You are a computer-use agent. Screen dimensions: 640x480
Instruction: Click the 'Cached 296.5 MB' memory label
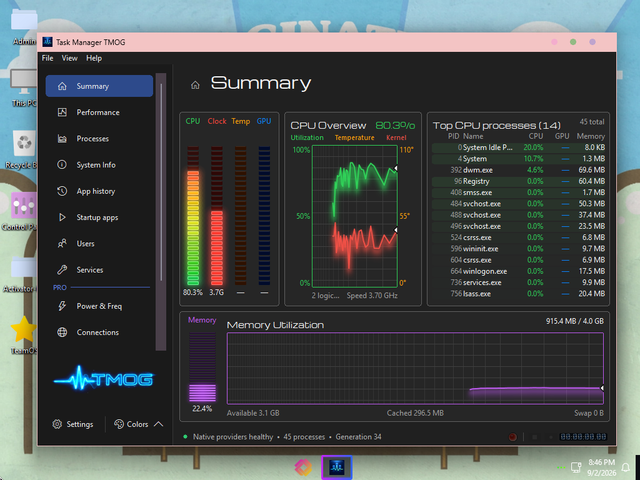click(415, 413)
